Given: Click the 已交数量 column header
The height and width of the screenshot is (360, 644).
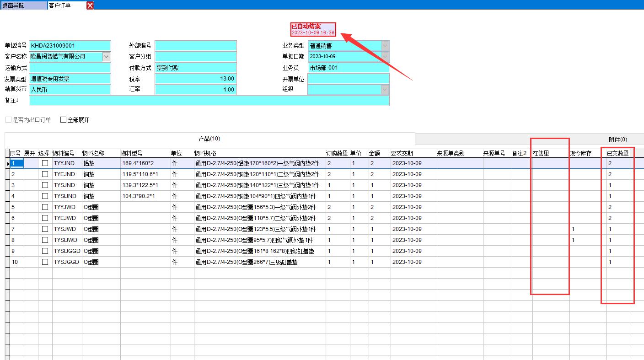Looking at the screenshot, I should point(617,153).
